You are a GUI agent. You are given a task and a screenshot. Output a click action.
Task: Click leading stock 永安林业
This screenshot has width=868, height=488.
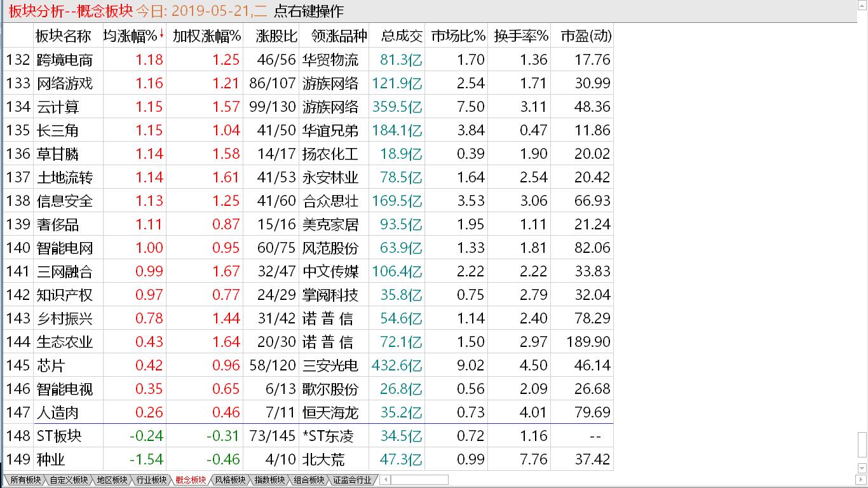pyautogui.click(x=330, y=177)
